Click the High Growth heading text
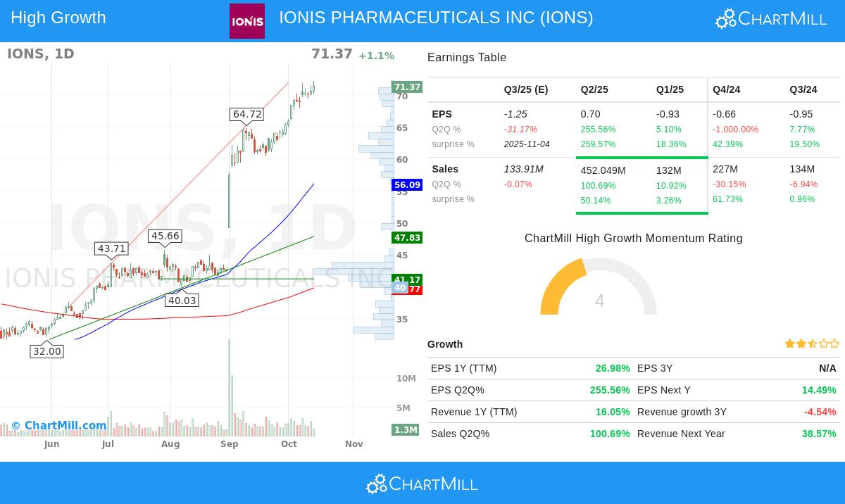This screenshot has width=845, height=504. [58, 18]
